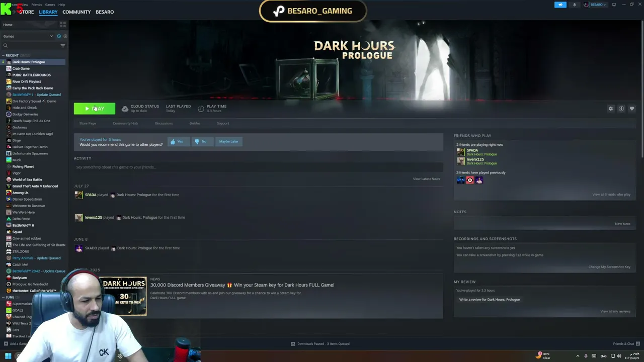Viewport: 644px width, 362px height.
Task: Add Dark Hours: Prologue to favorites
Action: 632,109
